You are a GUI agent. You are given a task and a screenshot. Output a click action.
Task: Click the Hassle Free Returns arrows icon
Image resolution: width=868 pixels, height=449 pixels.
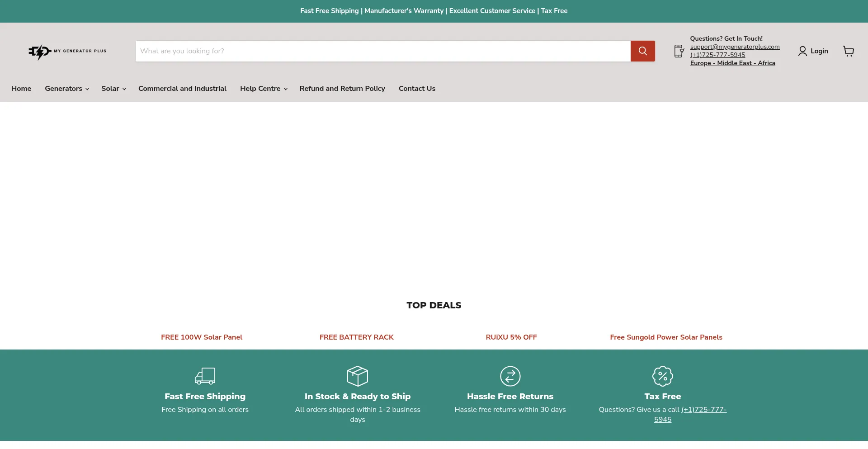click(x=510, y=376)
